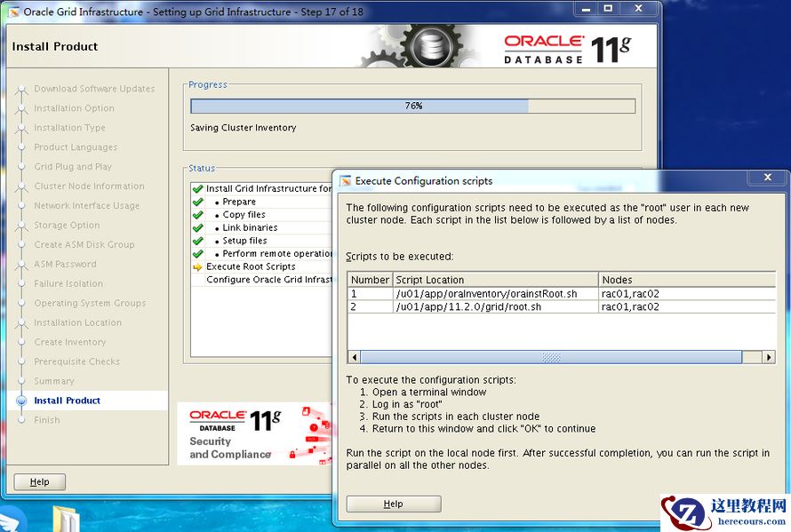The image size is (791, 532).
Task: Click the Install Product step in sidebar
Action: (67, 401)
